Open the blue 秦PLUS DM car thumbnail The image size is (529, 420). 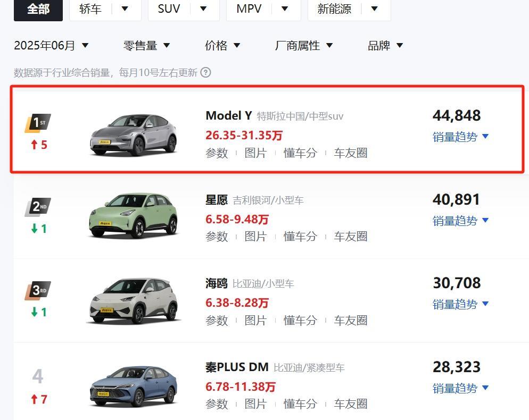134,387
